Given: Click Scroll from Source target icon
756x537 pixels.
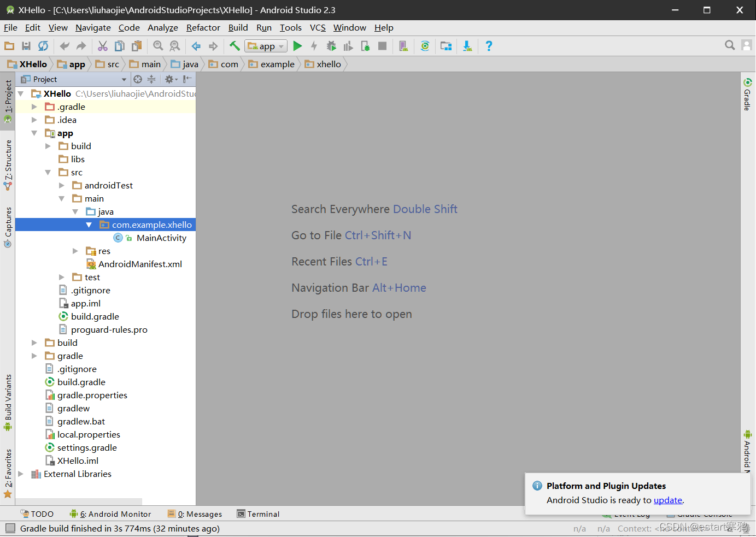Looking at the screenshot, I should [138, 79].
